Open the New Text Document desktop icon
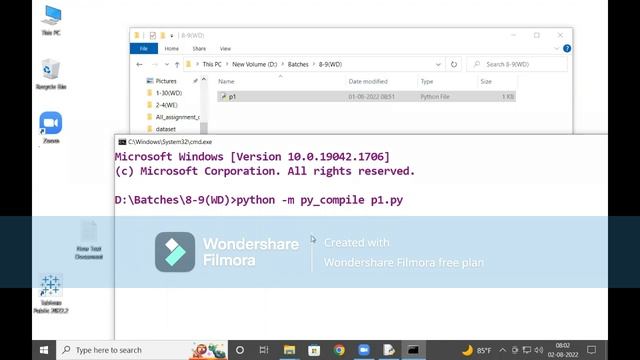The image size is (640, 360). click(89, 240)
